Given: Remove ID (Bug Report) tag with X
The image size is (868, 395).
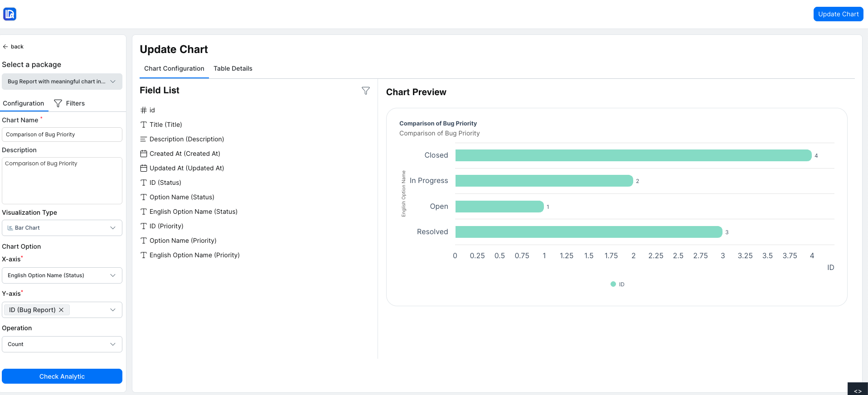Looking at the screenshot, I should [62, 310].
